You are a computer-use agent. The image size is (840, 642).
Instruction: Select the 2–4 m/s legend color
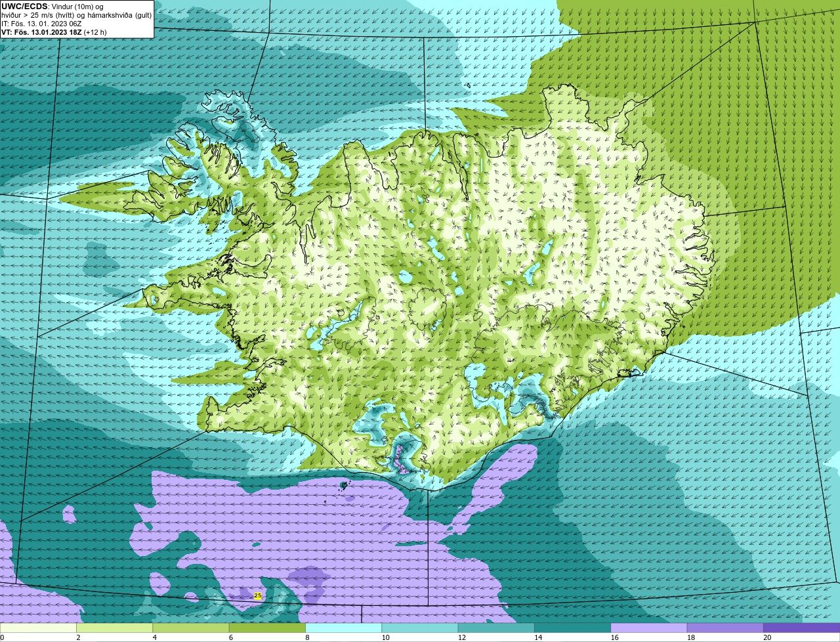click(115, 628)
